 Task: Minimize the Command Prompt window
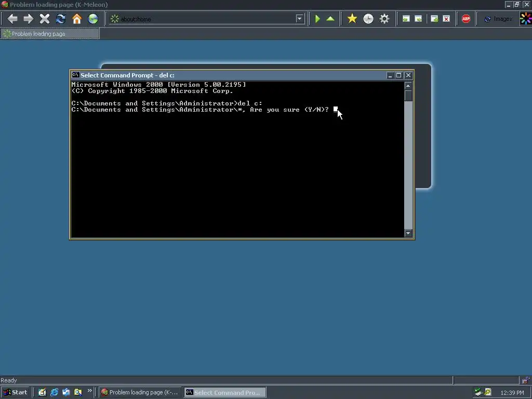(390, 75)
